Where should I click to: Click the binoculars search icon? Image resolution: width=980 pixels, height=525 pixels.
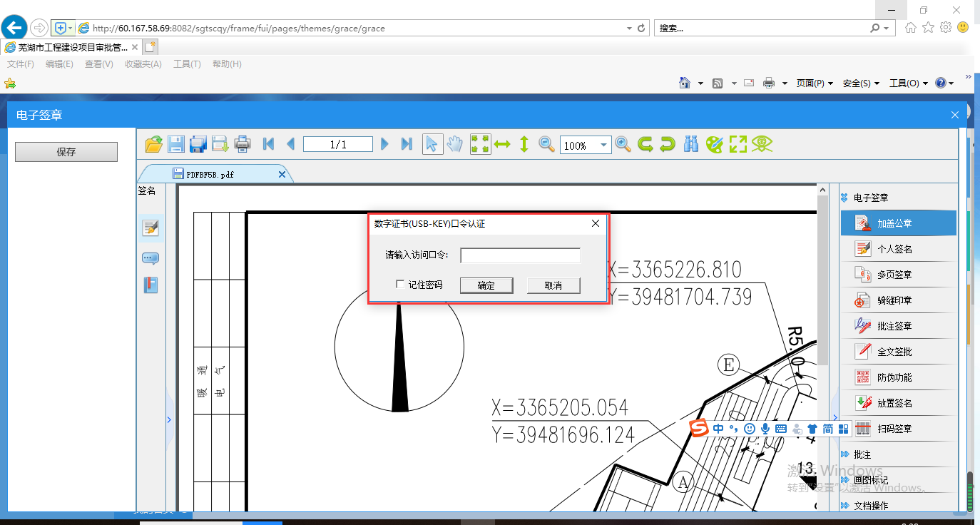[x=690, y=144]
